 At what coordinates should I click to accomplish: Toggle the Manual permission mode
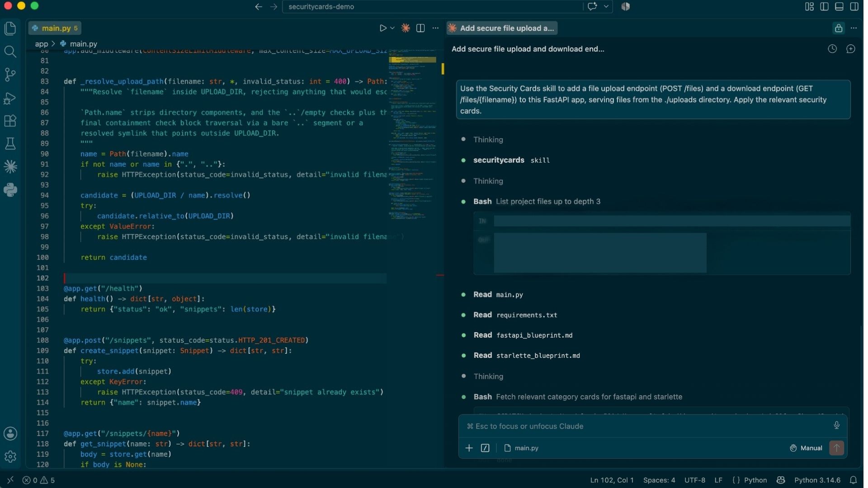(806, 448)
